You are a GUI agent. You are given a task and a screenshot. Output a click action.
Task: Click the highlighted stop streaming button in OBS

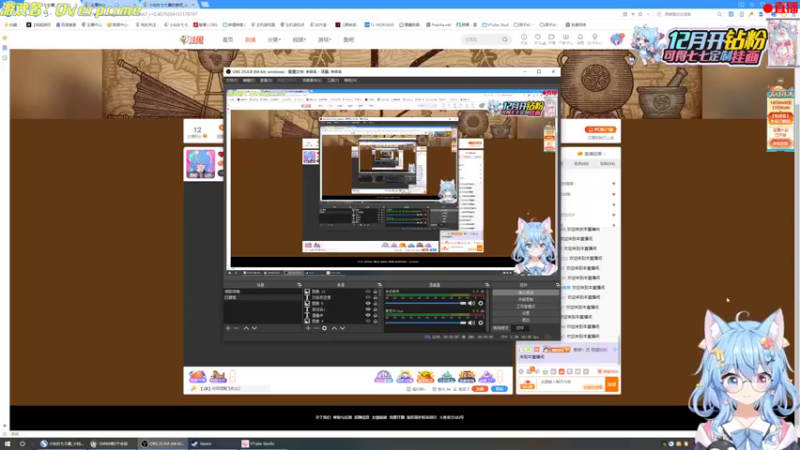tap(526, 293)
